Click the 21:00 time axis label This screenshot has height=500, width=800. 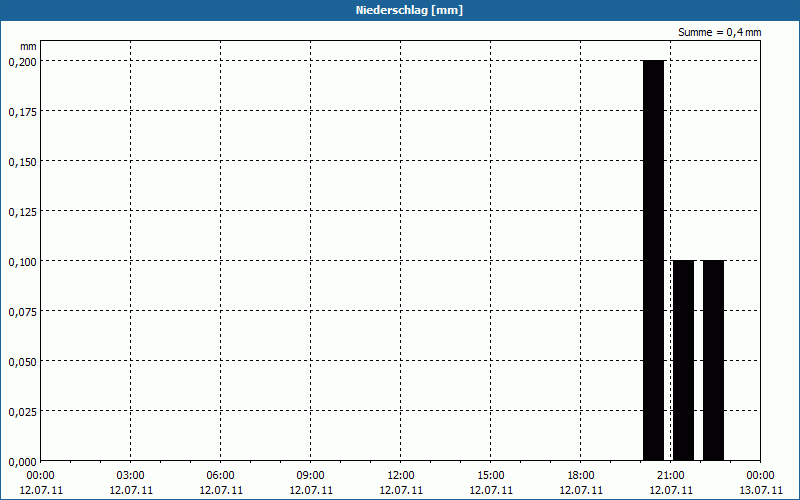click(670, 475)
